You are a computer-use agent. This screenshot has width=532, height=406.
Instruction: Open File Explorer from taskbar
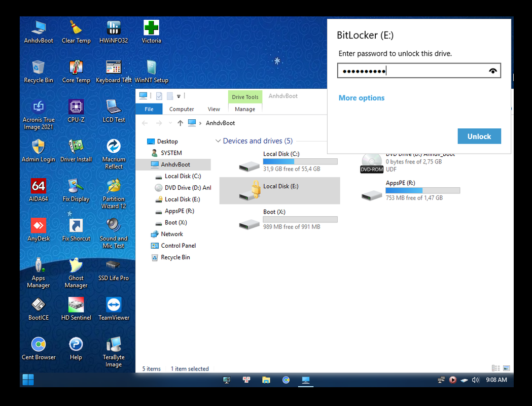click(266, 380)
